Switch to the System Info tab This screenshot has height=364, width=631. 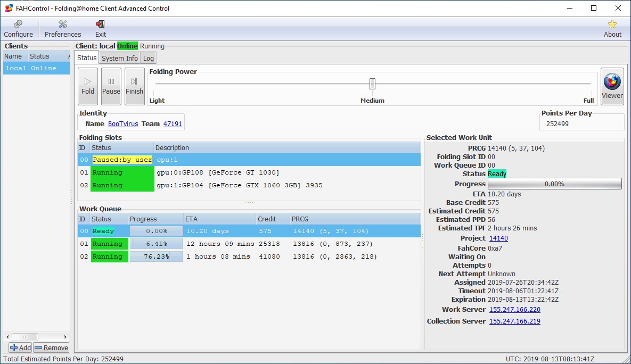coord(119,59)
